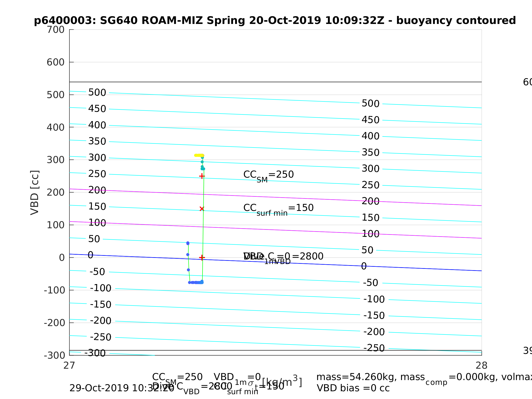The width and height of the screenshot is (532, 399).
Task: Click the left-side contour label -150
Action: [x=101, y=305]
